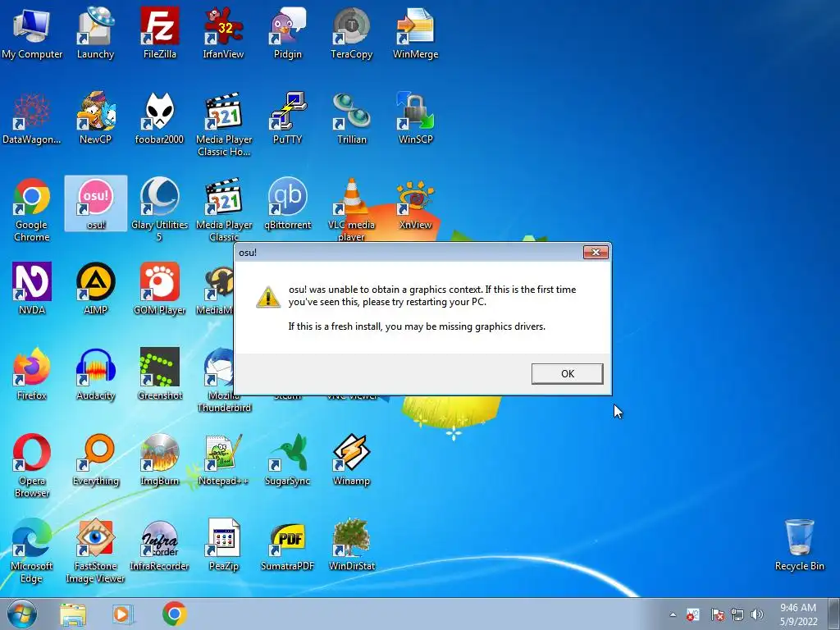Select the GOM Player desktop shortcut
This screenshot has width=840, height=630.
160,288
